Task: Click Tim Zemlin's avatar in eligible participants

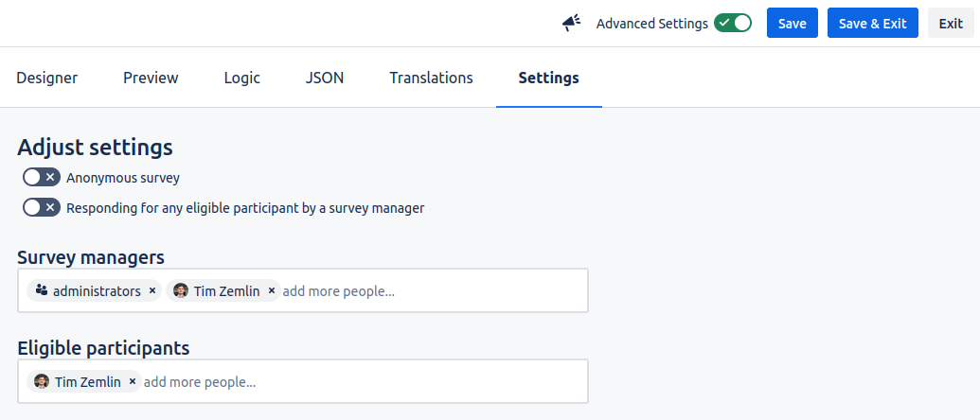Action: click(x=42, y=382)
